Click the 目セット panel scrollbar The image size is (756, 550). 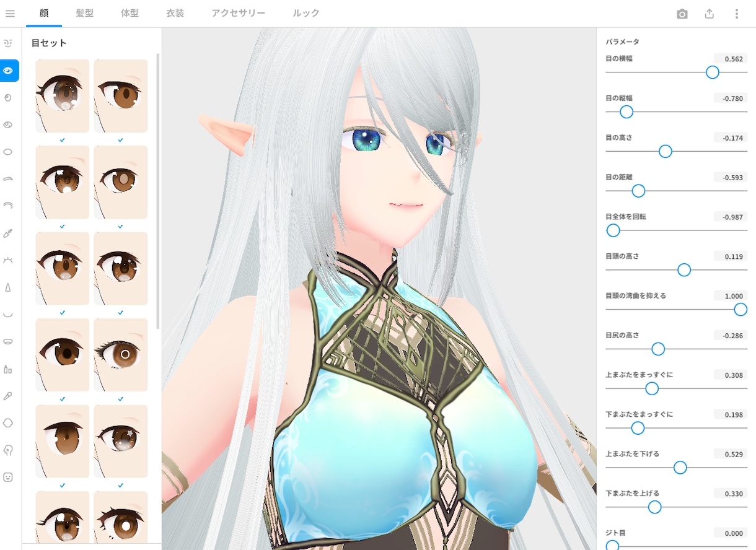(157, 191)
